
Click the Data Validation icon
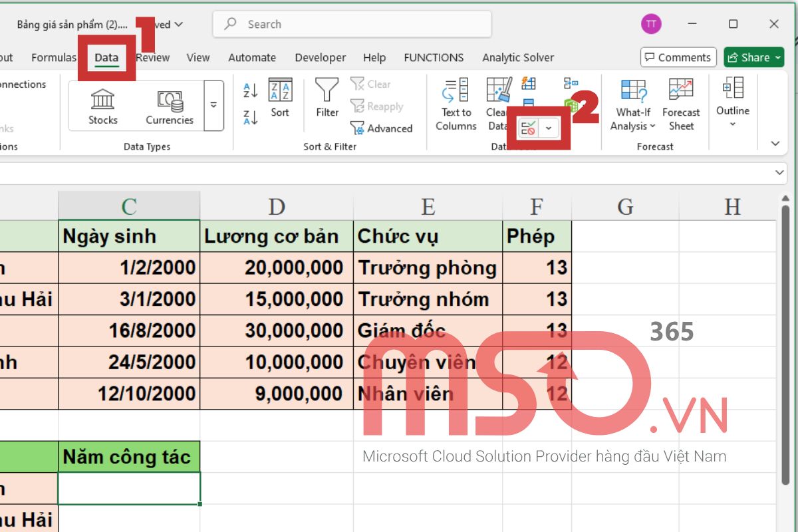[528, 128]
